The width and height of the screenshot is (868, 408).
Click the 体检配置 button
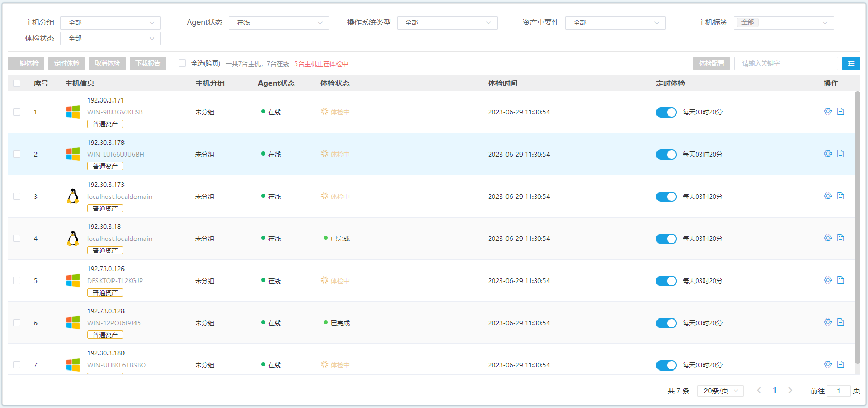coord(711,63)
